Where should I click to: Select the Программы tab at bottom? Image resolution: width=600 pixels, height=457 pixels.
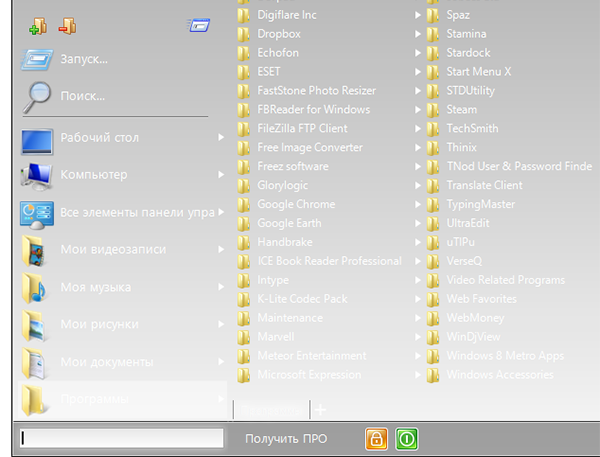271,410
